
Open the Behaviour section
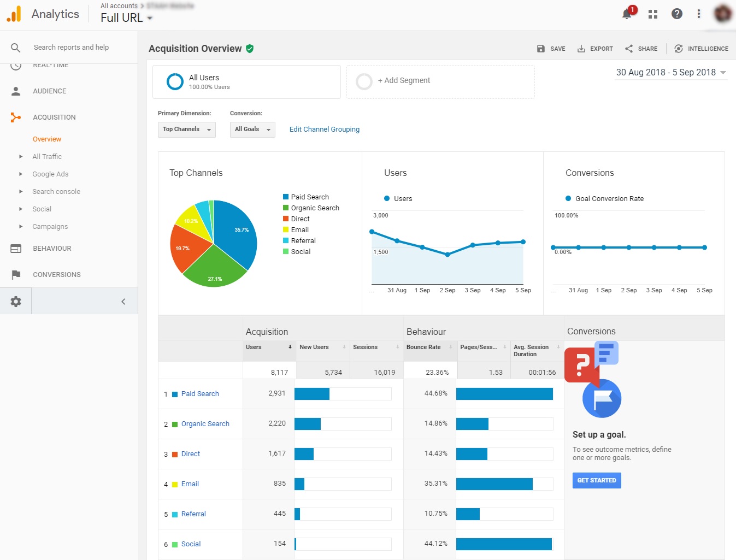point(52,249)
